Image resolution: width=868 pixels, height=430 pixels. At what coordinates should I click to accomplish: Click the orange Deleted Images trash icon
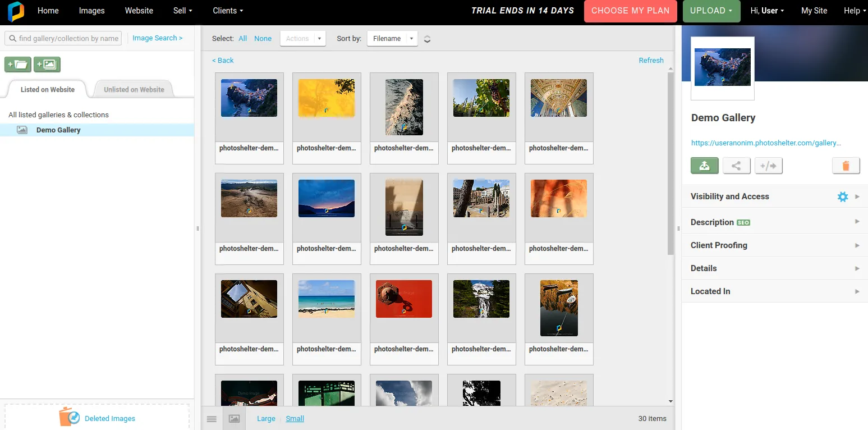[70, 417]
